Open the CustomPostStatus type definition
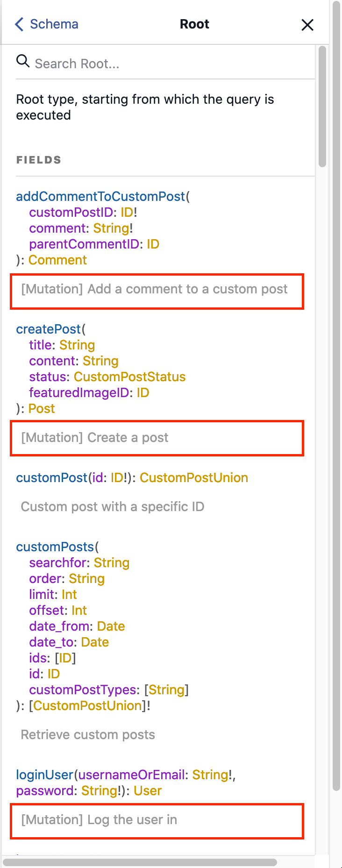342x868 pixels. tap(130, 377)
